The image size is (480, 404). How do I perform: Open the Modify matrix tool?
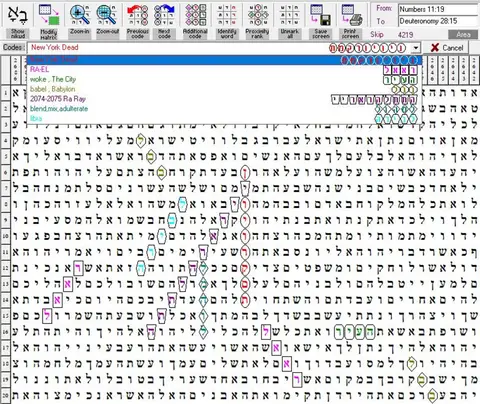tap(49, 15)
